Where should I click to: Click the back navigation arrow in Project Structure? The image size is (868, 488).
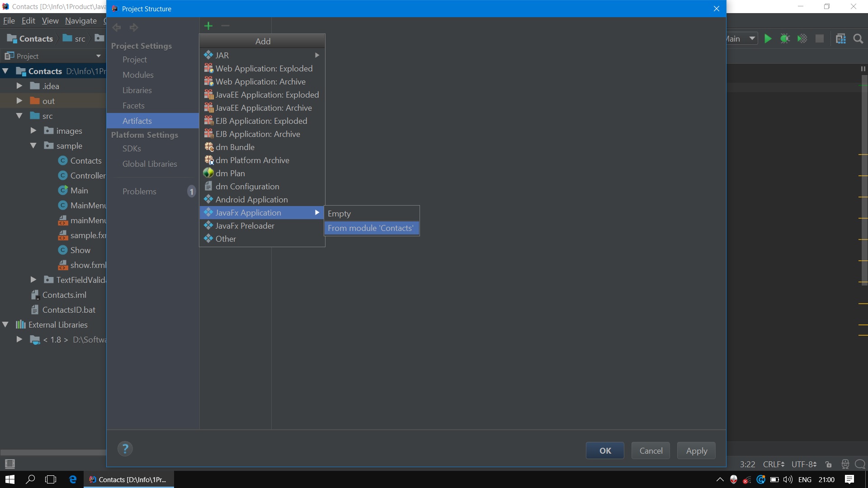click(117, 28)
